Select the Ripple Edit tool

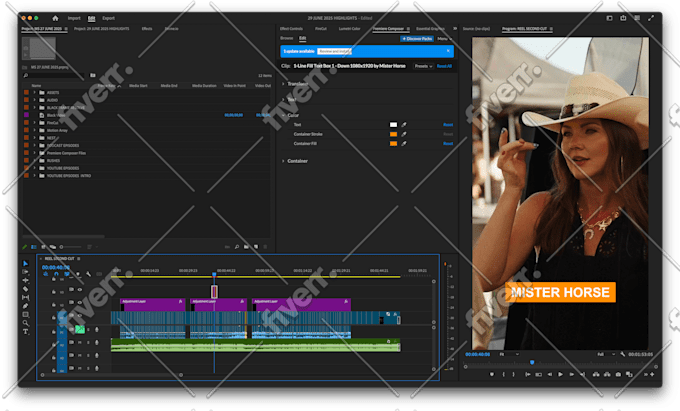click(x=26, y=280)
